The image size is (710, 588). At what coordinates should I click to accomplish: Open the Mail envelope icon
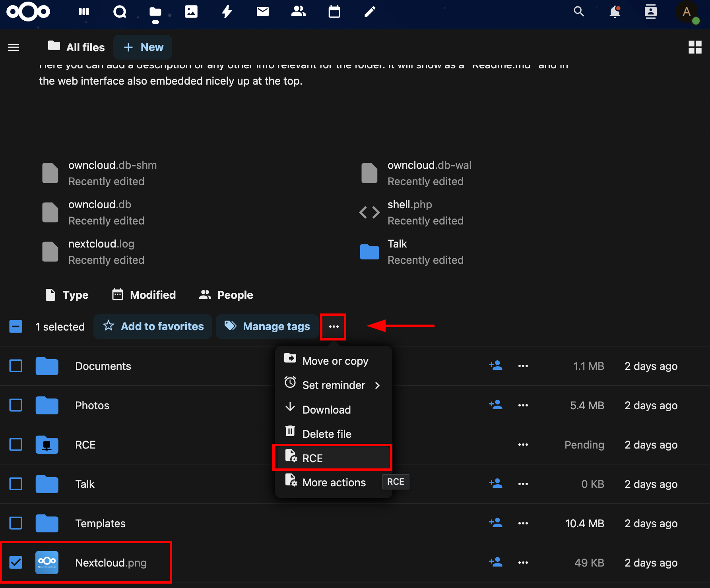click(x=263, y=12)
